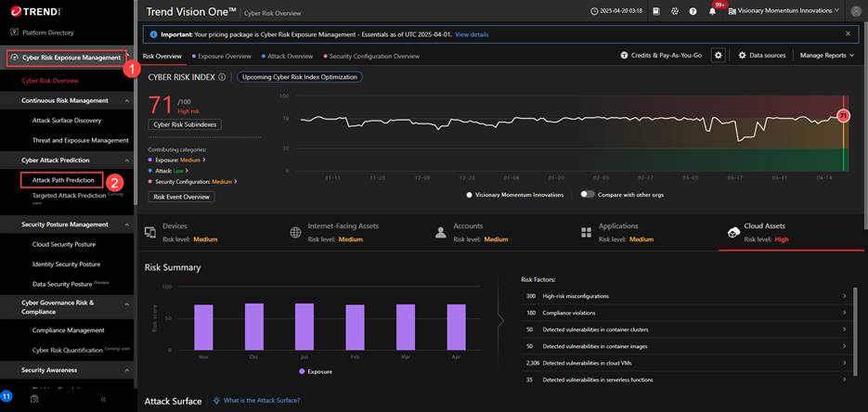Select the Accounts asset tab
868x412 pixels.
(501, 232)
